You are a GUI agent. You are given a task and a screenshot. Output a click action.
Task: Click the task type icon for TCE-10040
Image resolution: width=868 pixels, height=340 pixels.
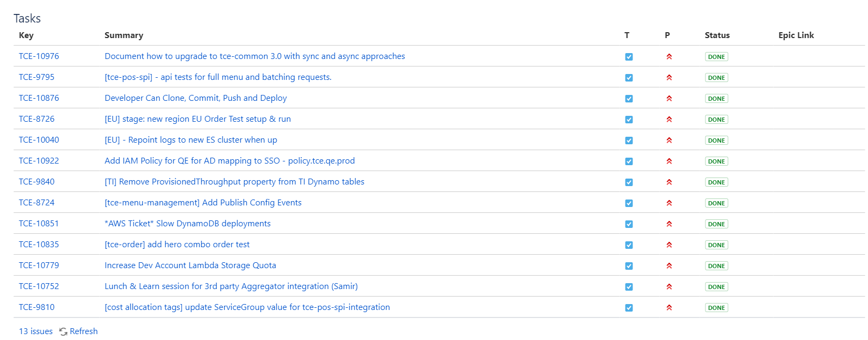click(x=629, y=141)
